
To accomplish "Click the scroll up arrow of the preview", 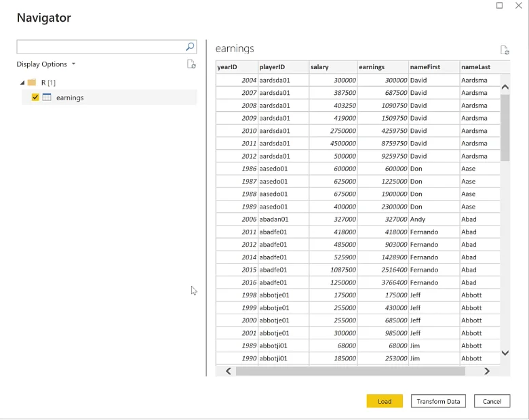I will coord(505,87).
